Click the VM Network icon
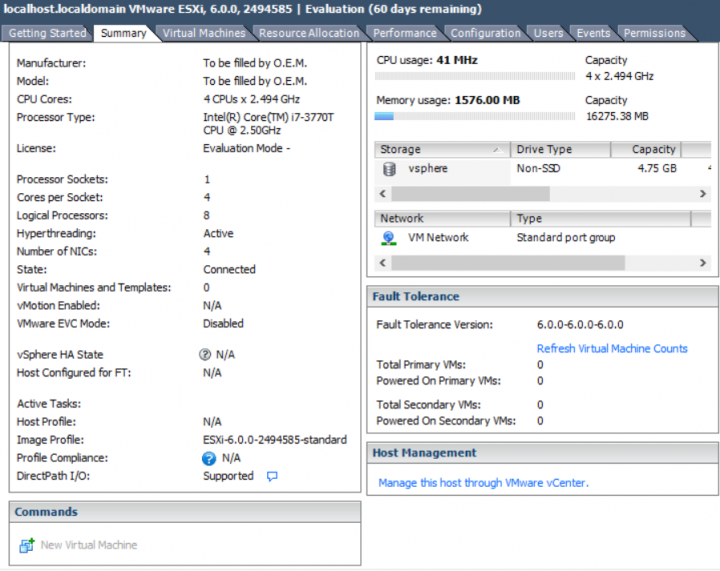Viewport: 720px width, 571px height. (388, 238)
